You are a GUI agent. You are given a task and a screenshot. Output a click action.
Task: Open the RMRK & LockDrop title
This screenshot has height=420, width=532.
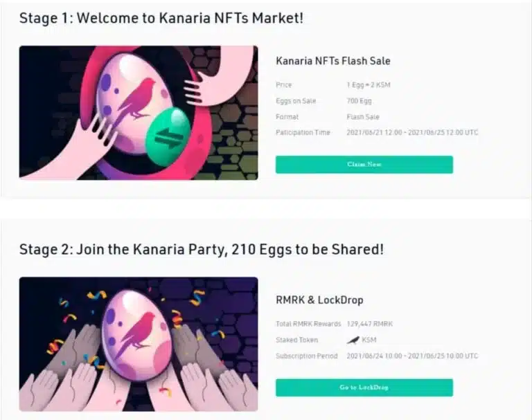(x=319, y=300)
